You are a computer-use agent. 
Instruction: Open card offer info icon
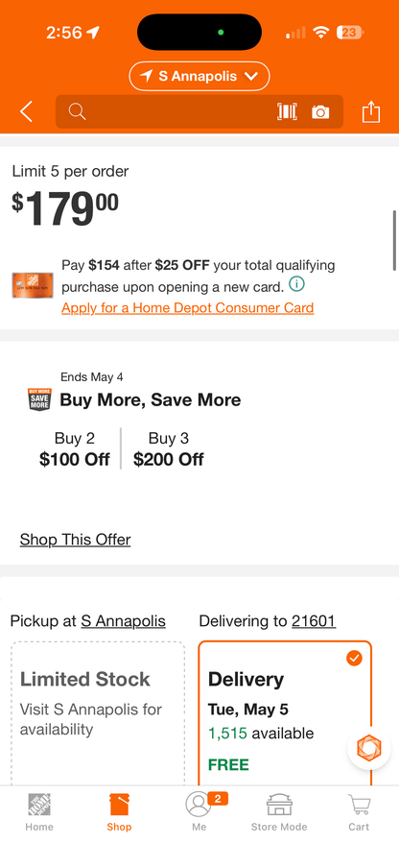[296, 285]
